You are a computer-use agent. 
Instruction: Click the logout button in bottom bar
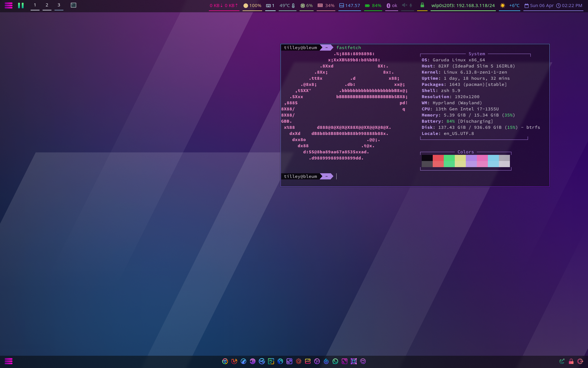pyautogui.click(x=580, y=361)
